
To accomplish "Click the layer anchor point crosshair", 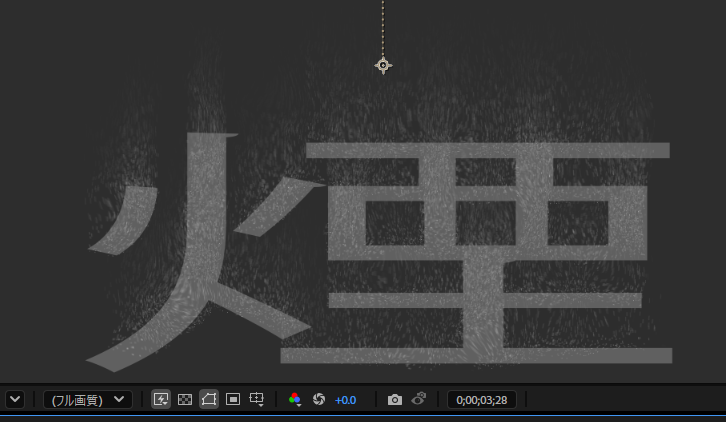I will (x=383, y=65).
